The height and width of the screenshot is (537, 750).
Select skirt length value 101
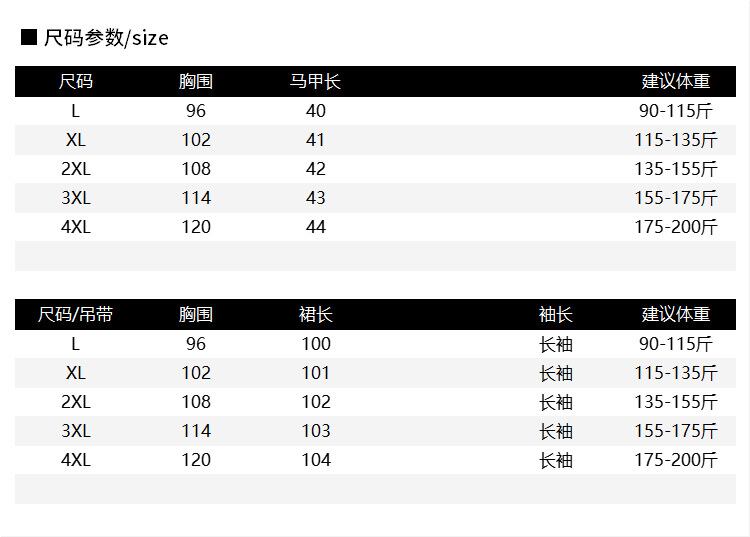pyautogui.click(x=315, y=373)
